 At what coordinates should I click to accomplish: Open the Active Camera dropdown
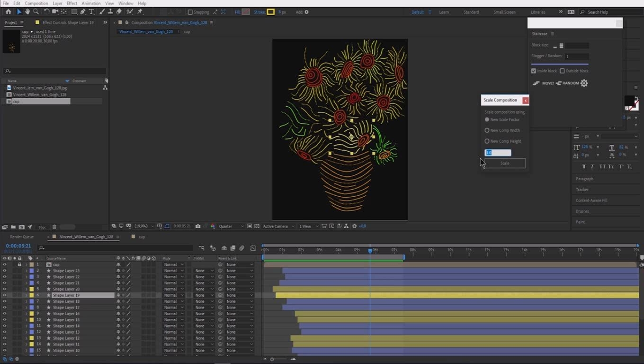pyautogui.click(x=278, y=227)
